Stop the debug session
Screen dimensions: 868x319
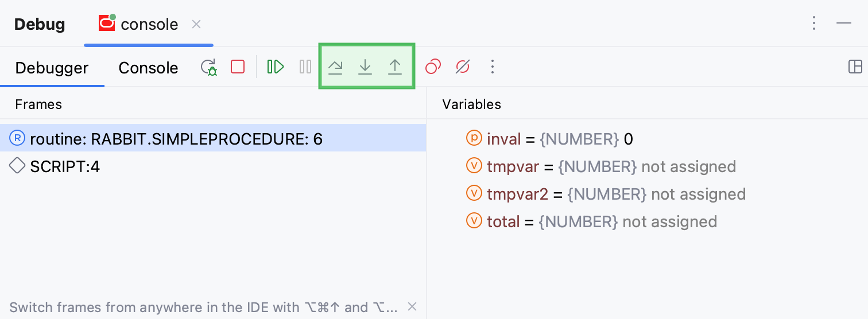[238, 67]
